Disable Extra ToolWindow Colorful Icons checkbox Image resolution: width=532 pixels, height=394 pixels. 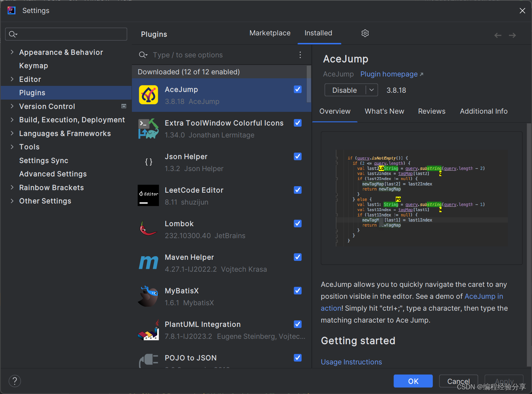pyautogui.click(x=298, y=123)
